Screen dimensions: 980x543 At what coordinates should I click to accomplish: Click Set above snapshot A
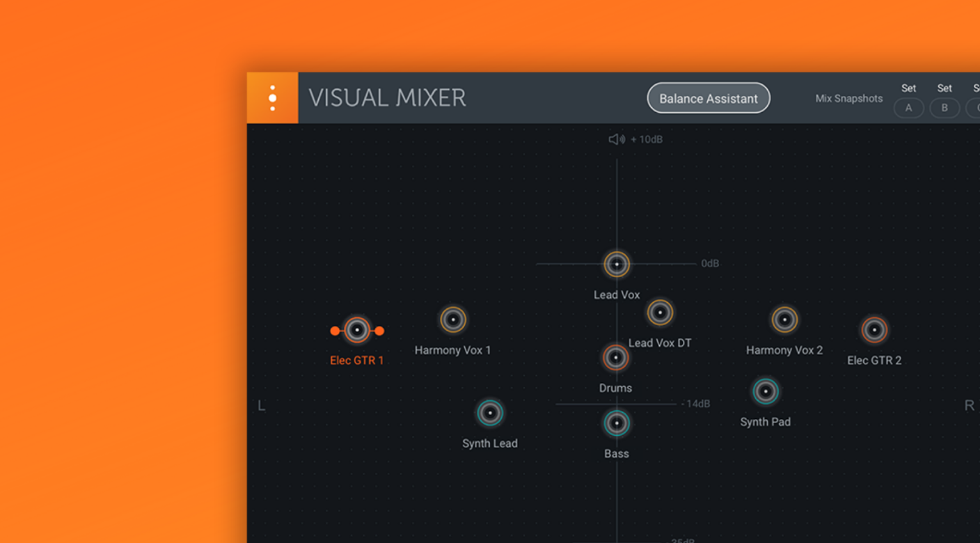click(908, 88)
